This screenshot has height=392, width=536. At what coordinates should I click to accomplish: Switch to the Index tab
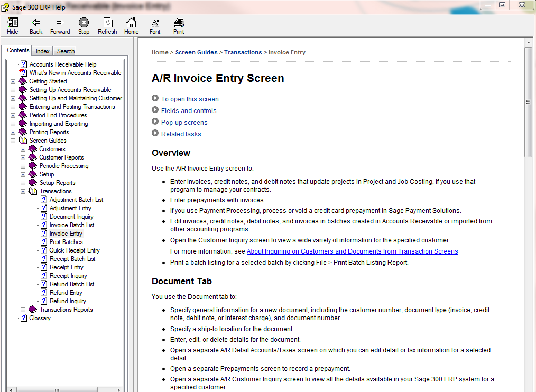43,51
